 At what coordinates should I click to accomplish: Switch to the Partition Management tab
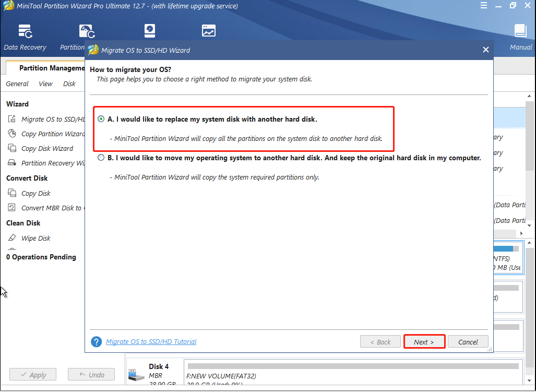(x=45, y=68)
